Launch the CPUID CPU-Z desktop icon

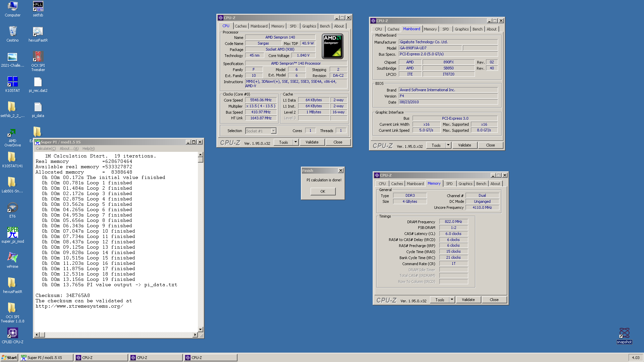pyautogui.click(x=12, y=336)
